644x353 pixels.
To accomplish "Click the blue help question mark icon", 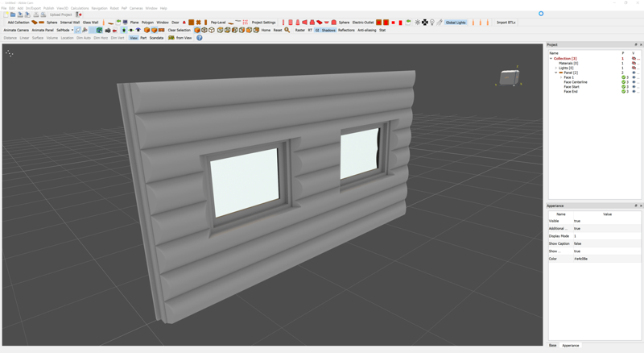I will 199,38.
